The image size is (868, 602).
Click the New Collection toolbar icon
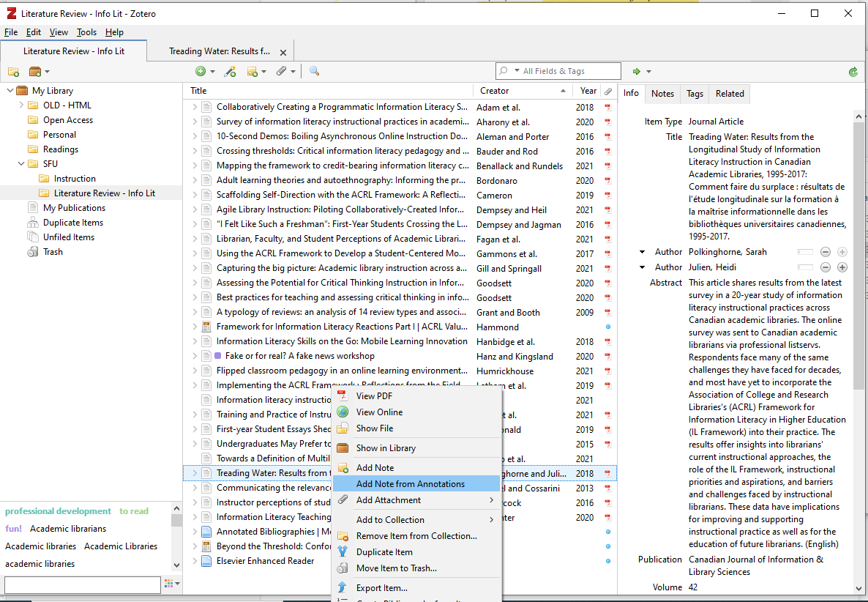pyautogui.click(x=13, y=72)
